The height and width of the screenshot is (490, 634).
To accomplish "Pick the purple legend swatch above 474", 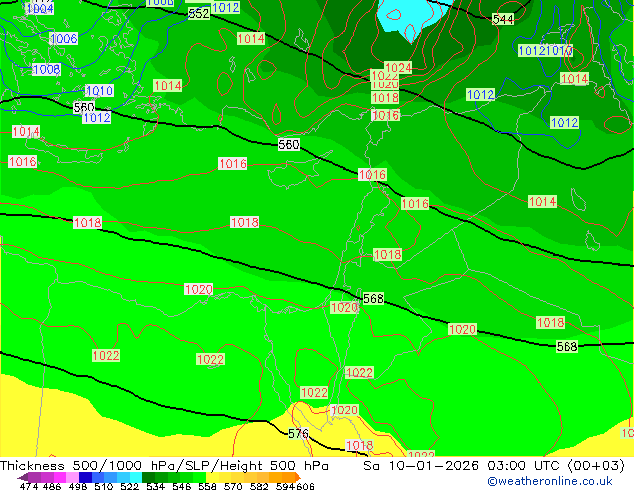I will [34, 477].
